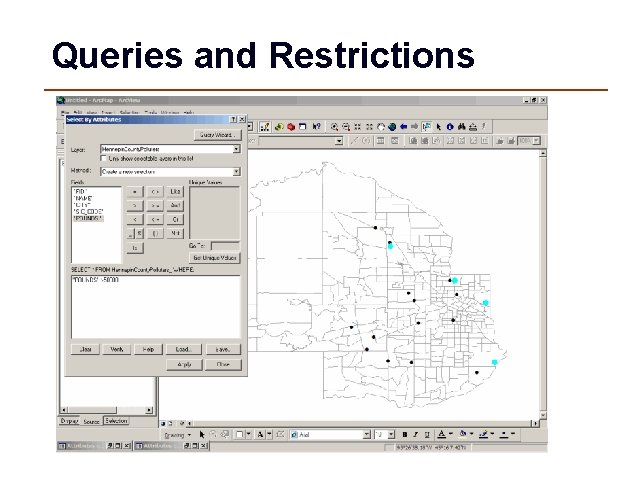Open the Drawing menu

[x=177, y=435]
